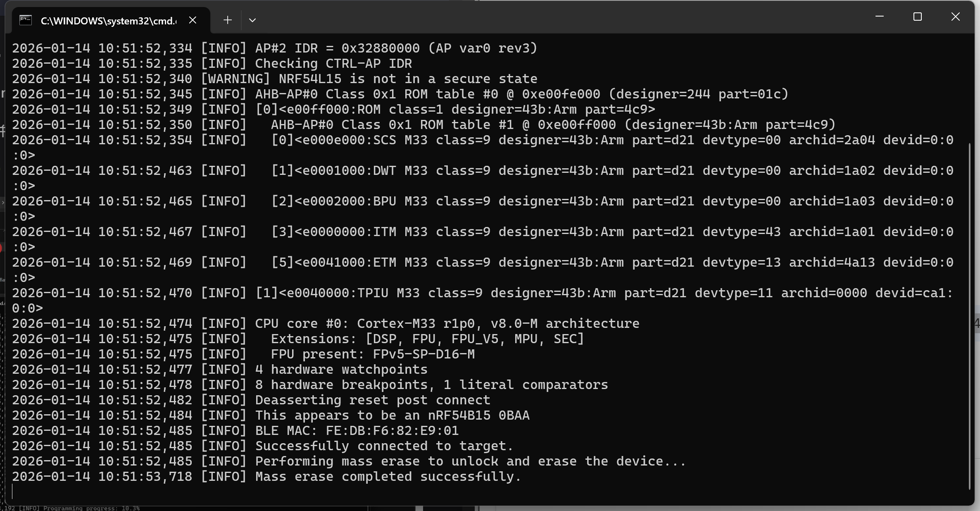This screenshot has width=980, height=511.
Task: Click the 'Deasserting reset post connect' line
Action: point(372,400)
